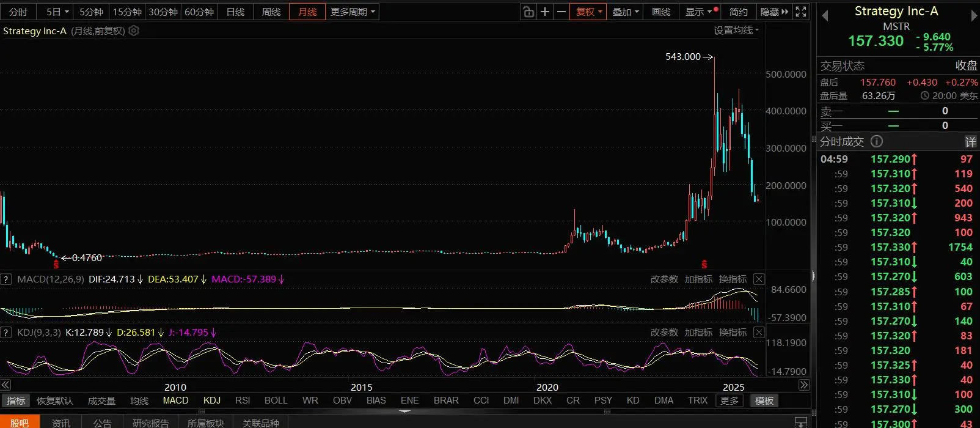Open 公告 announcements tab
Image resolution: width=980 pixels, height=428 pixels.
(102, 422)
